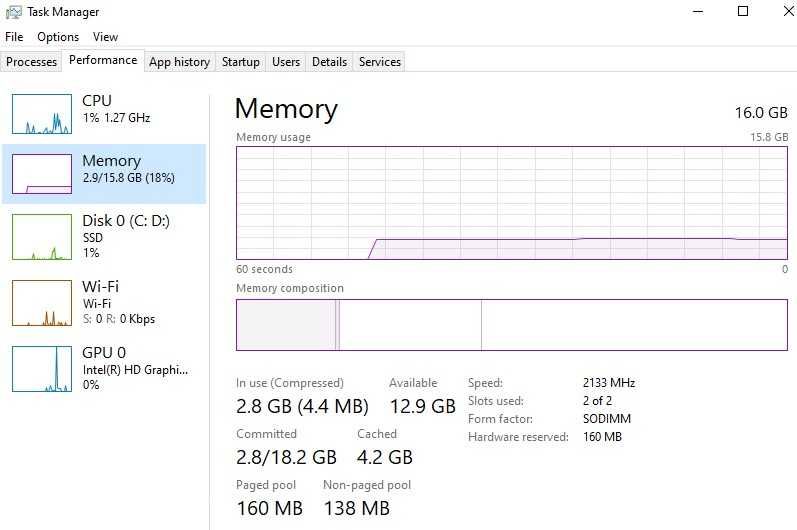Viewport: 797px width, 530px height.
Task: Click the Memory usage graph area
Action: (x=512, y=203)
